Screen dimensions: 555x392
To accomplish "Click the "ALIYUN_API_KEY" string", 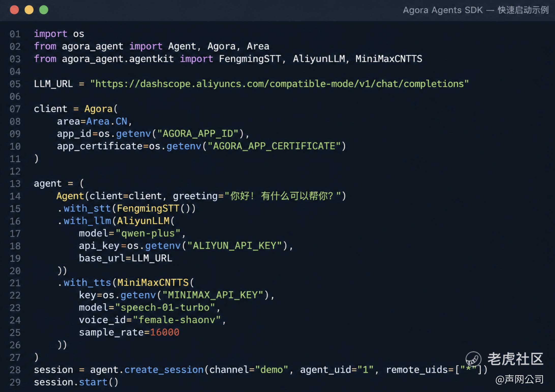I will pos(235,246).
